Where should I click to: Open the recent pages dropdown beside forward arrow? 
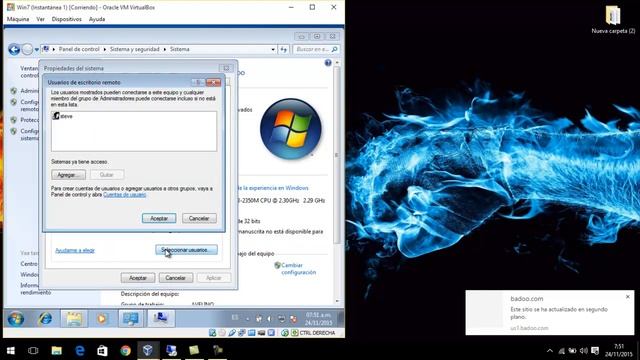point(37,49)
